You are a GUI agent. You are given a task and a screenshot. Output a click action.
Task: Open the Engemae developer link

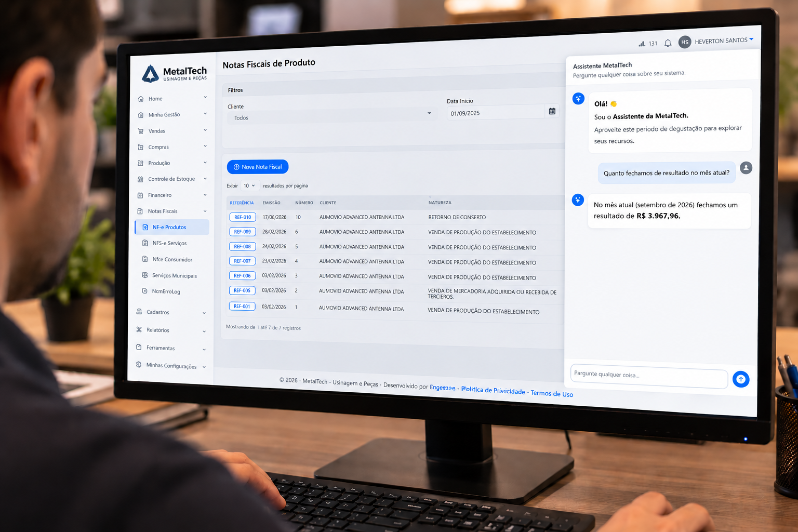tap(443, 388)
